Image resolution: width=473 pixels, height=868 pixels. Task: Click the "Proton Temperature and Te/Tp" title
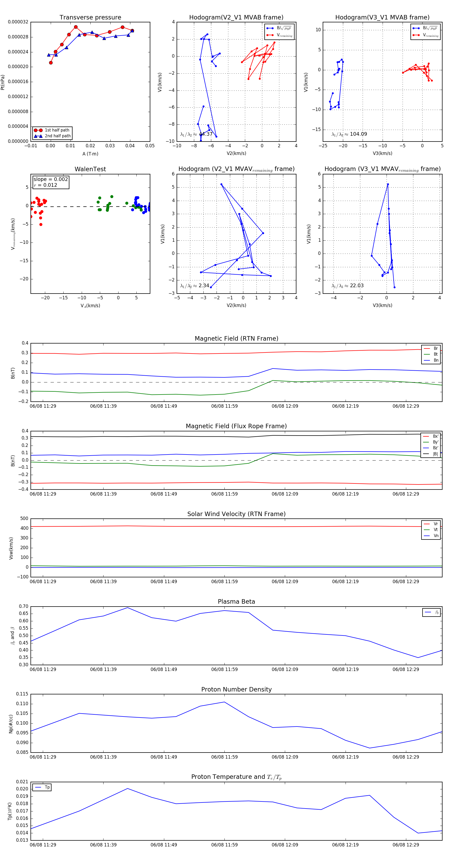(x=236, y=777)
